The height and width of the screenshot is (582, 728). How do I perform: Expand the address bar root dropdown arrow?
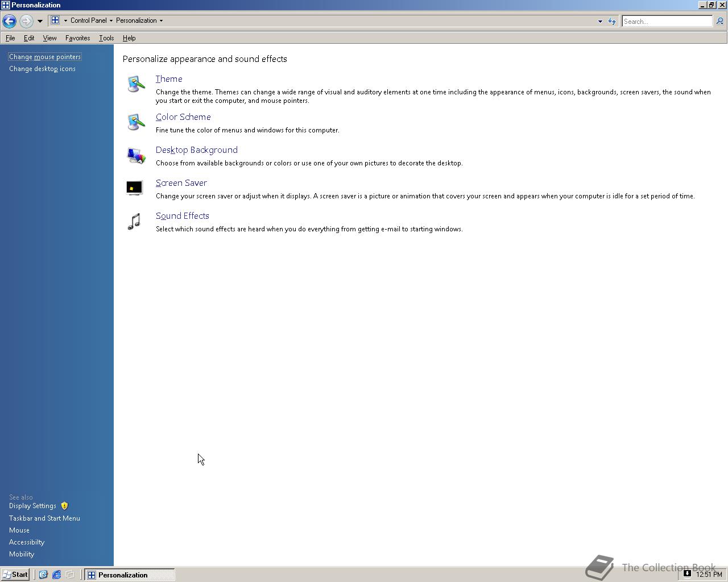(x=65, y=20)
